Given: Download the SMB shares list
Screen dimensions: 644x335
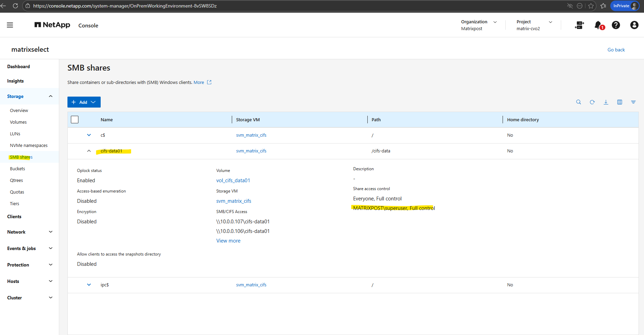Looking at the screenshot, I should tap(606, 102).
